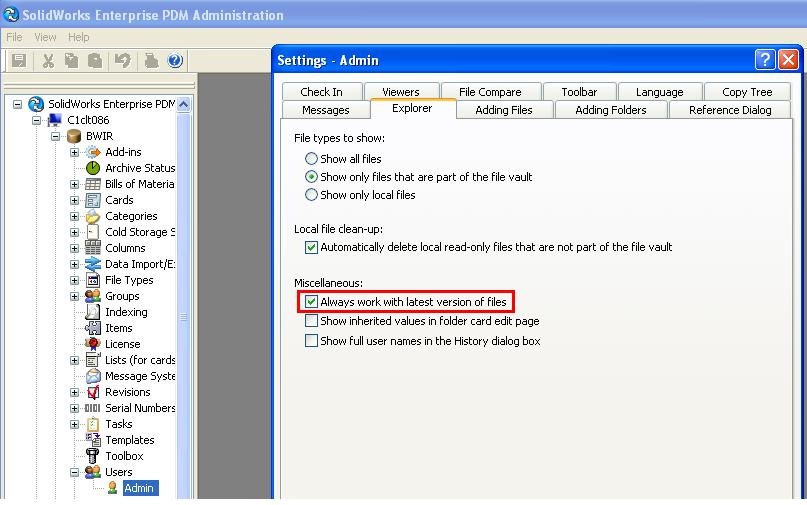Switch to the Copy Tree tab
Image resolution: width=807 pixels, height=505 pixels.
tap(747, 92)
